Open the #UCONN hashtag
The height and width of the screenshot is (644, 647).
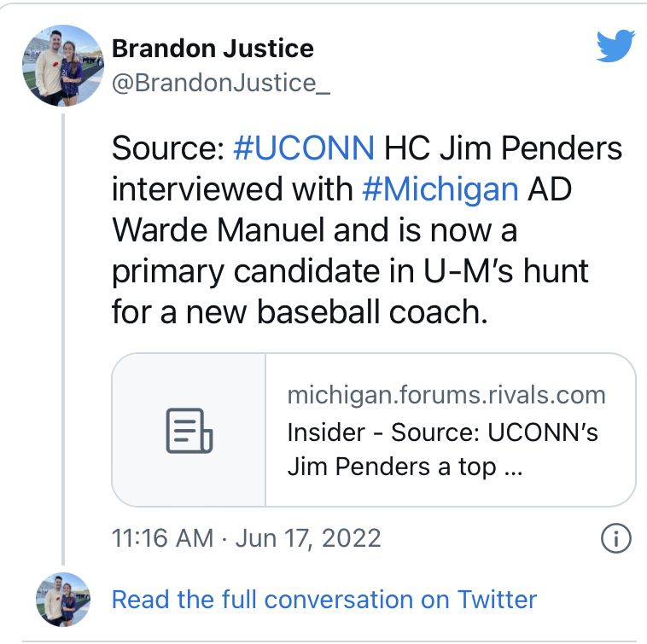point(304,148)
